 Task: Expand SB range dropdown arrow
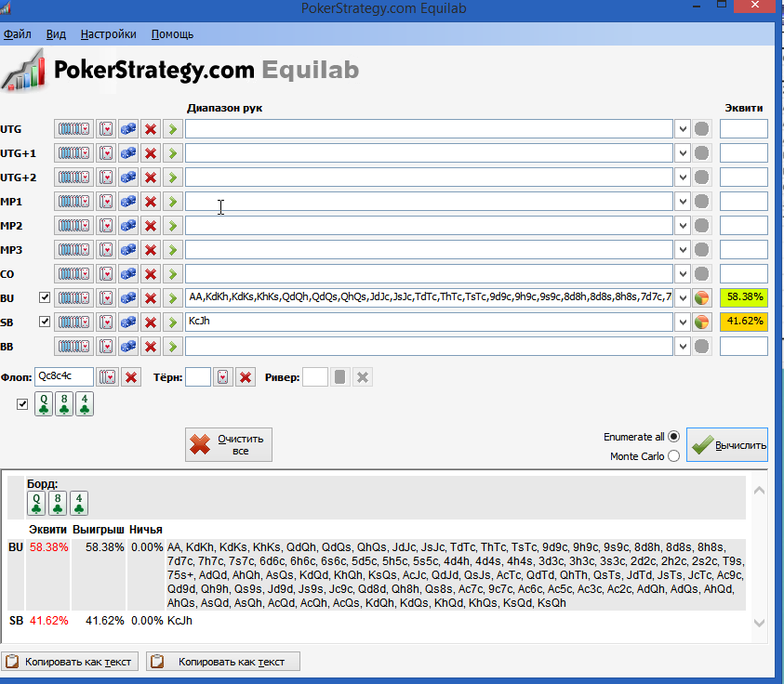[x=683, y=322]
